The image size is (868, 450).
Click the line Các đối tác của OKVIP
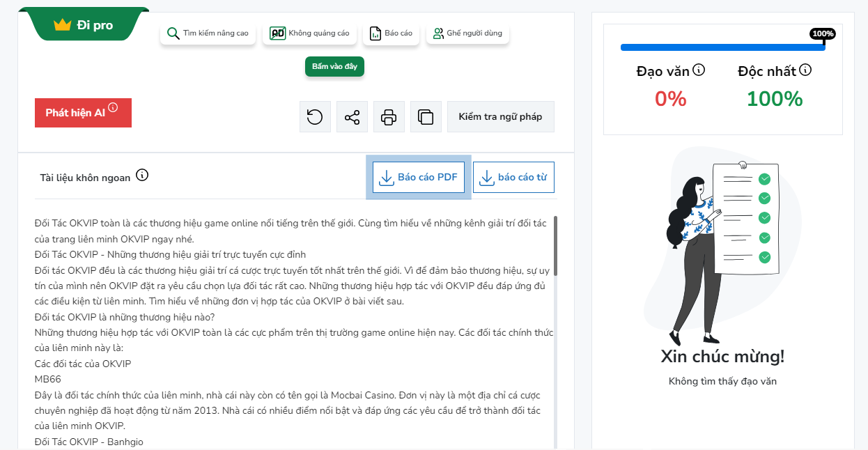(83, 364)
